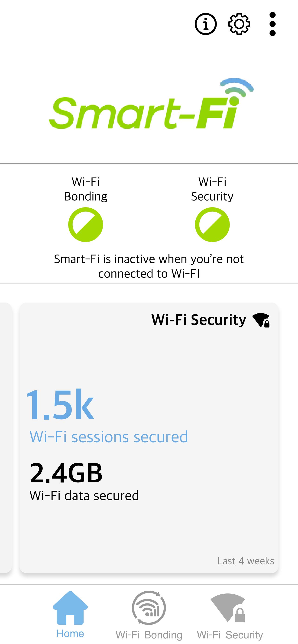The height and width of the screenshot is (644, 298).
Task: Select the Wi-Fi Security card title
Action: click(x=199, y=320)
